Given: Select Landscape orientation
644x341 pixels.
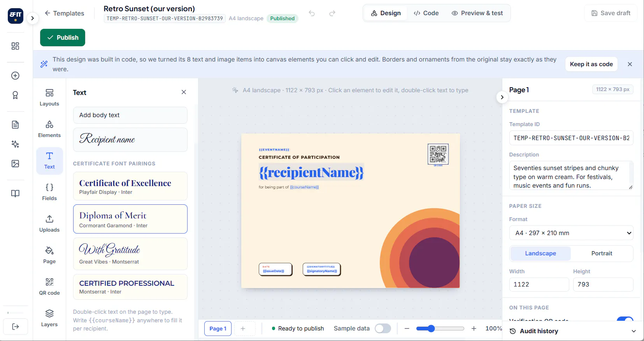Looking at the screenshot, I should [540, 253].
